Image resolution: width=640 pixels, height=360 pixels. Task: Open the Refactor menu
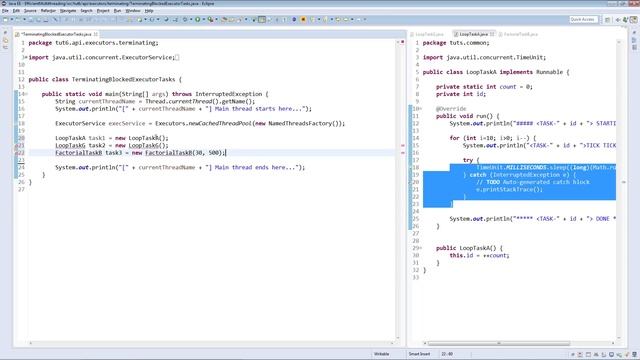click(x=48, y=11)
